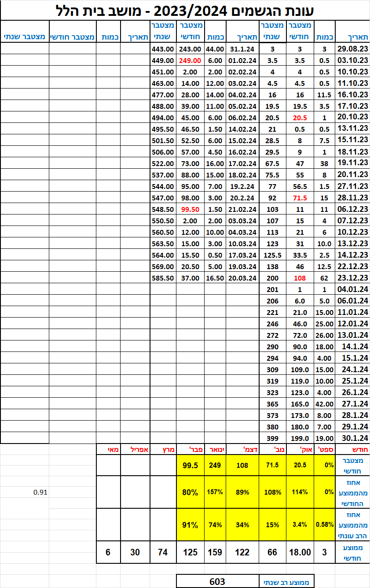Click the 585.50 annual cumulative cell
Viewport: 370px width, 588px height.
[x=163, y=278]
